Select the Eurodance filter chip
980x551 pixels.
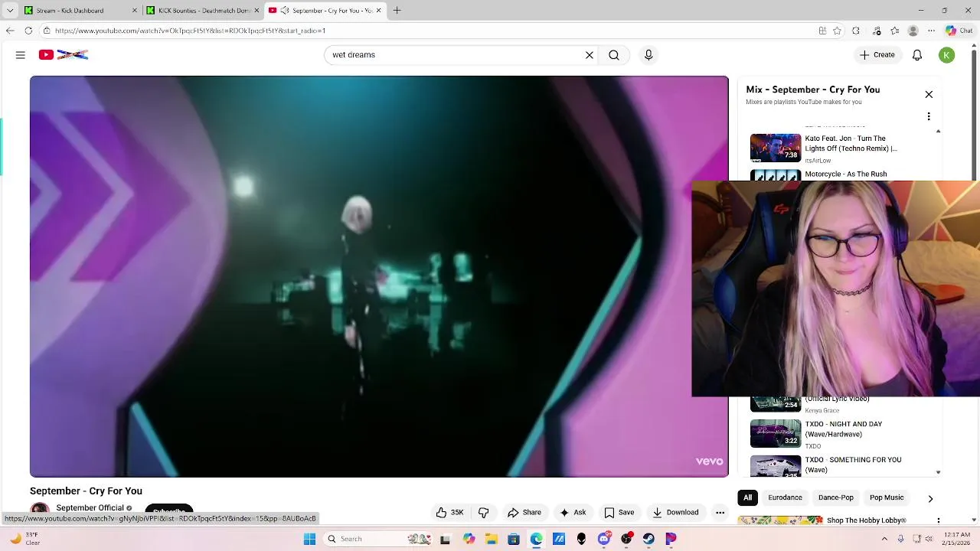(785, 497)
